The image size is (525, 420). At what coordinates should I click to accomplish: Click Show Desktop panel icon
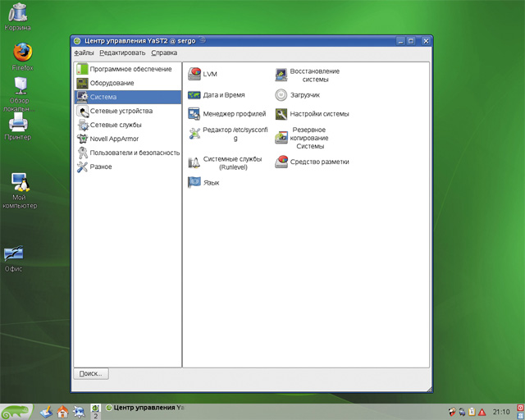(46, 412)
